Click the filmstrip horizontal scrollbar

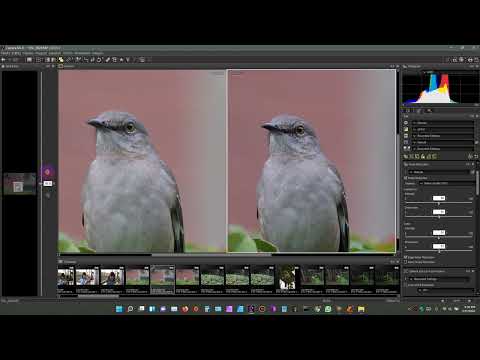click(x=98, y=295)
